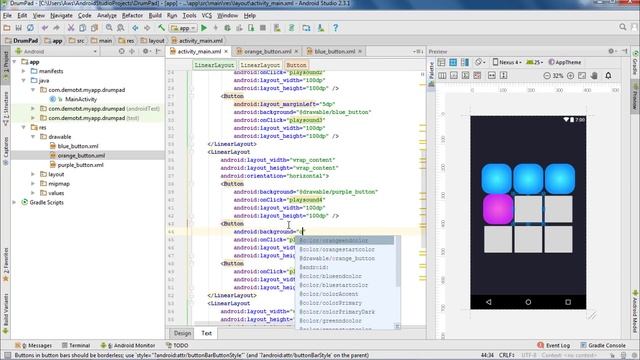Viewport: 640px width, 360px height.
Task: Navigate Forward with the right arrow icon
Action: (x=147, y=28)
